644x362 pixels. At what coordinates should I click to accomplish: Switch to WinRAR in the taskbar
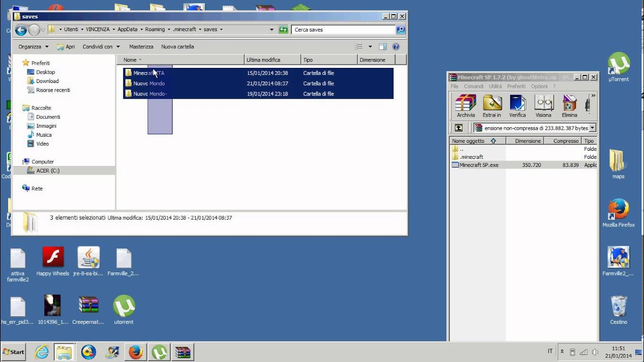tap(183, 352)
